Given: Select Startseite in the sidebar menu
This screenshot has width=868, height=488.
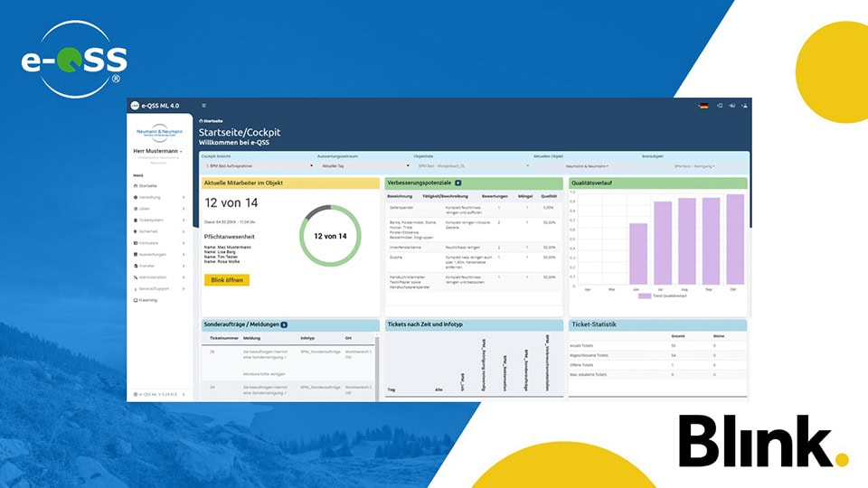Looking at the screenshot, I should click(149, 184).
